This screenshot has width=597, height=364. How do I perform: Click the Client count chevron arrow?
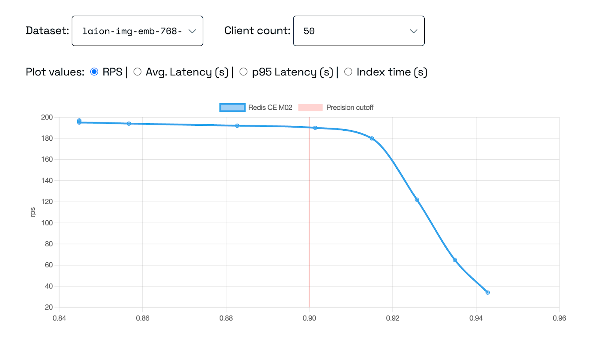point(413,31)
